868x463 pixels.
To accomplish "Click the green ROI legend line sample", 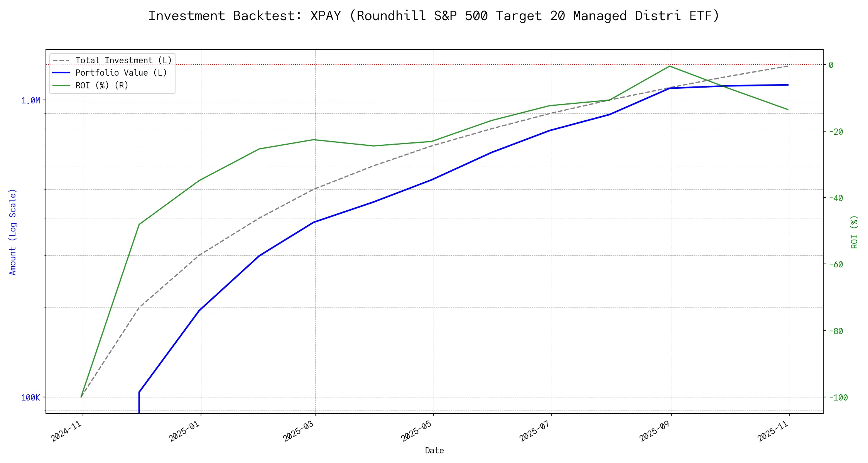I will [61, 85].
